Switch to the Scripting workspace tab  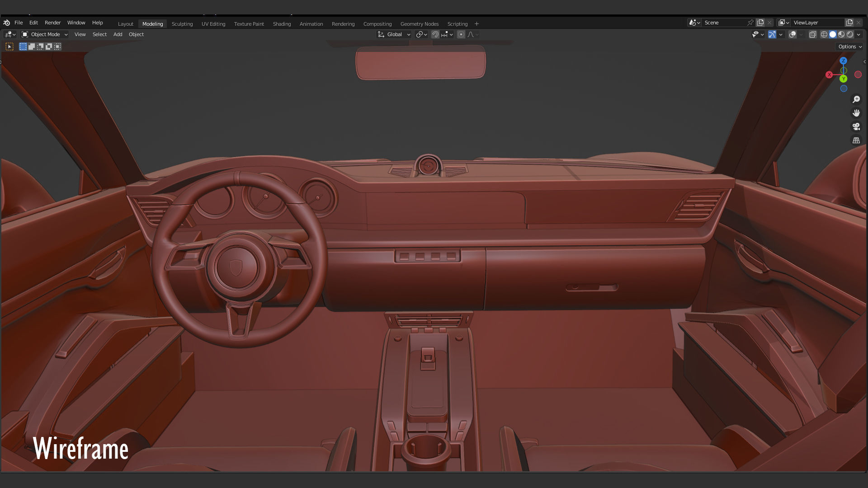(x=458, y=24)
